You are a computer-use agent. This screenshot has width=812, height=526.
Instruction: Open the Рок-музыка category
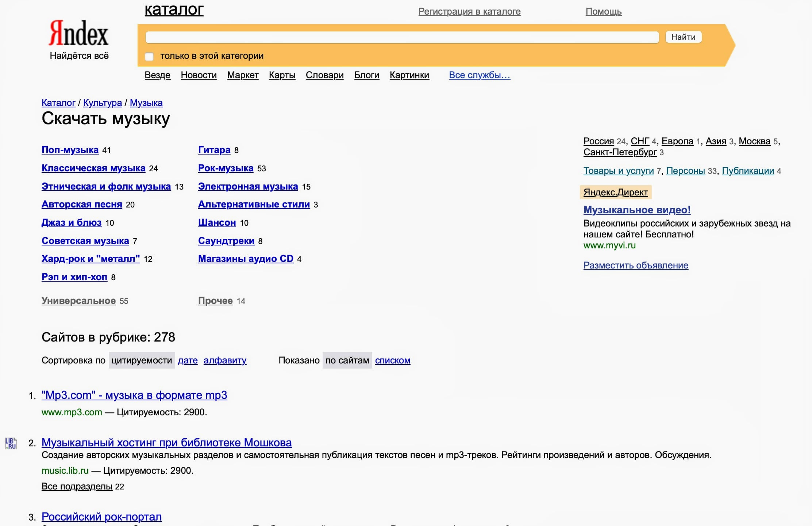(x=226, y=168)
